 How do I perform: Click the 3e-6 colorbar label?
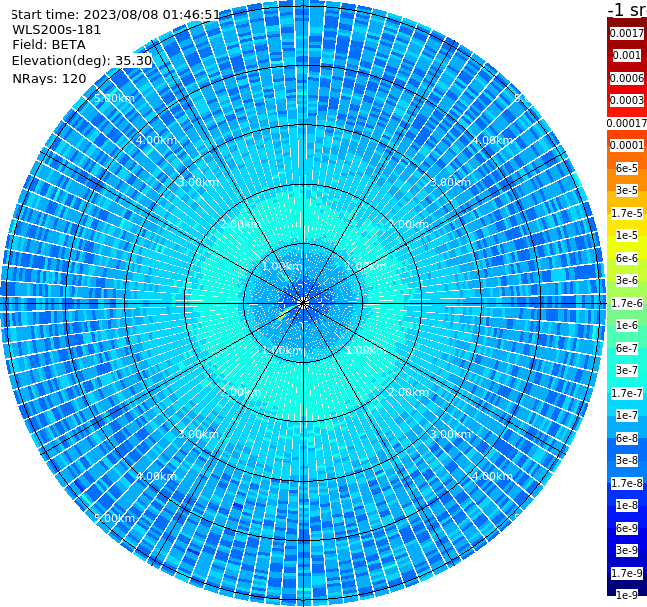(x=627, y=280)
